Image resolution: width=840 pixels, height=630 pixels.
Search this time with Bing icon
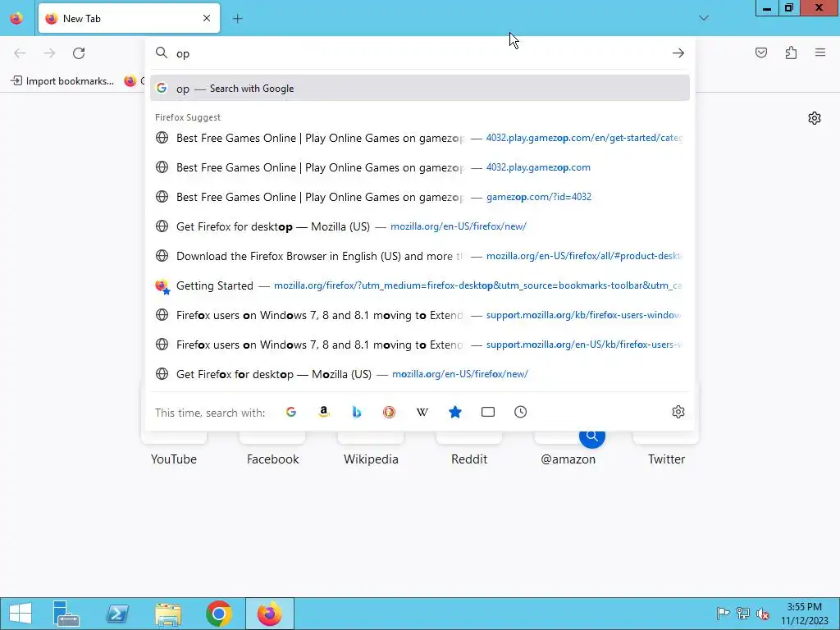click(357, 412)
